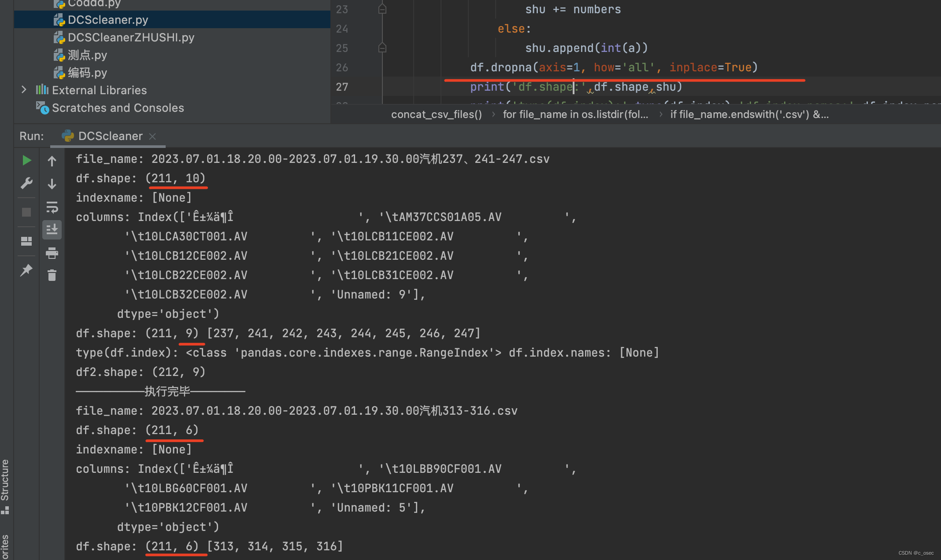The width and height of the screenshot is (941, 560).
Task: Select the DCScleaner run tab
Action: point(110,136)
